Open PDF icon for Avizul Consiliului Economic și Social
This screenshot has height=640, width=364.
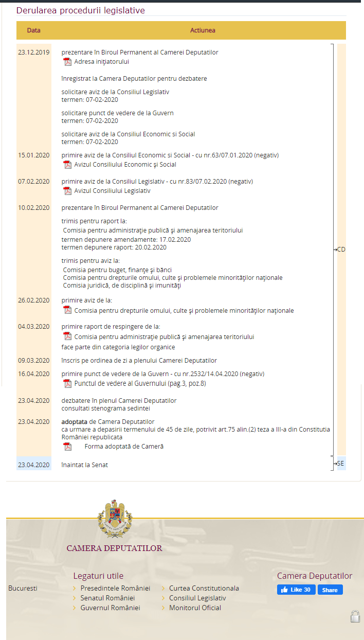click(x=67, y=165)
